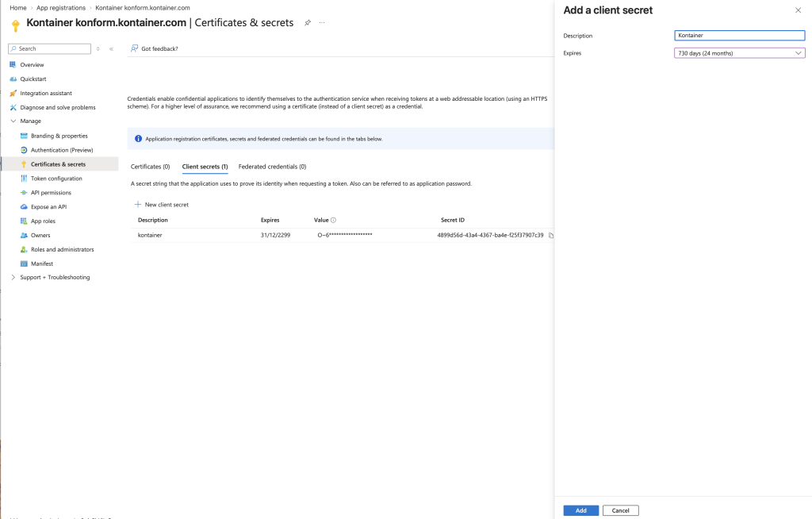This screenshot has height=519, width=812.
Task: Click the Secret ID column header
Action: (453, 221)
